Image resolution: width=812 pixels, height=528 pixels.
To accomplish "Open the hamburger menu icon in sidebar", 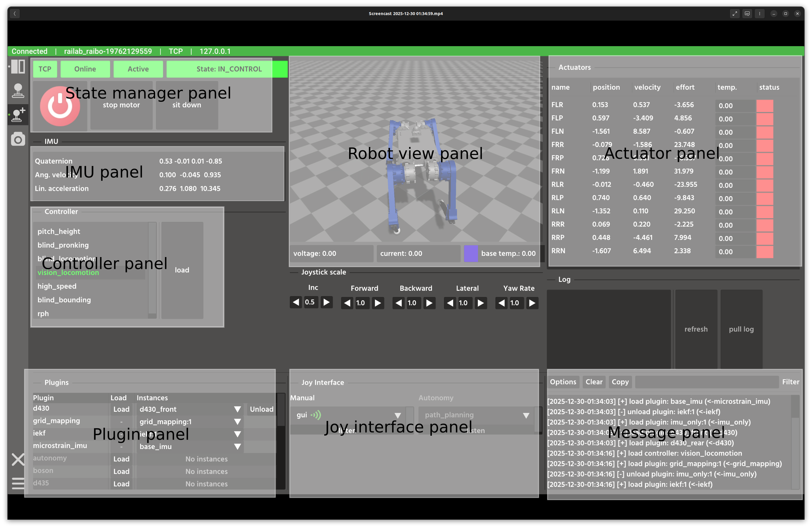I will (18, 483).
